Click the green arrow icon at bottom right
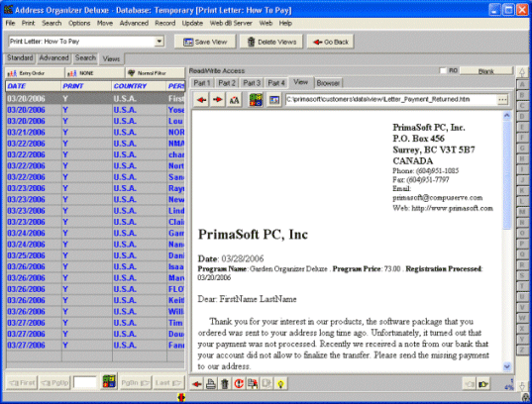This screenshot has height=404, width=532. pos(482,384)
